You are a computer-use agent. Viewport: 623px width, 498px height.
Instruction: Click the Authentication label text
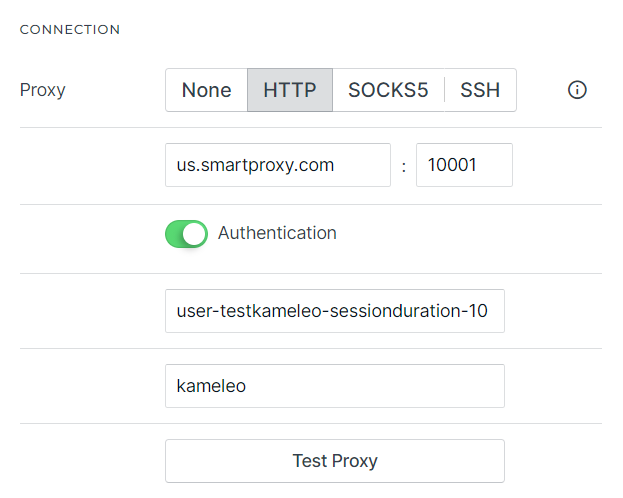(x=277, y=233)
